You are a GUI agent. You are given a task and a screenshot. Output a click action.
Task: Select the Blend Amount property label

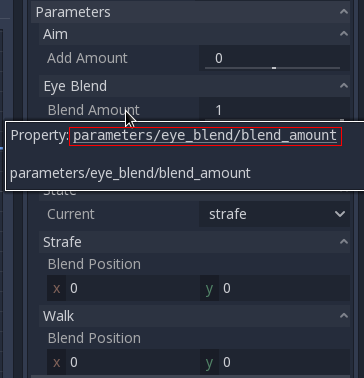tap(94, 110)
